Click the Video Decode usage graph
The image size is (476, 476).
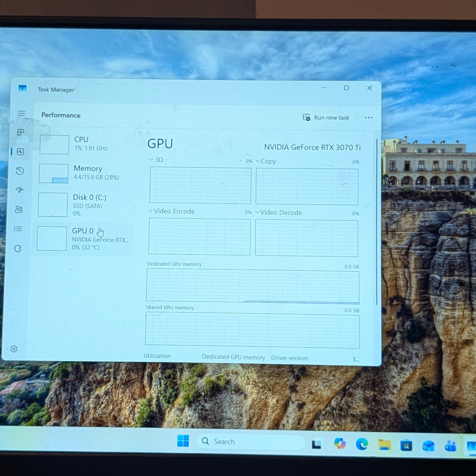307,238
